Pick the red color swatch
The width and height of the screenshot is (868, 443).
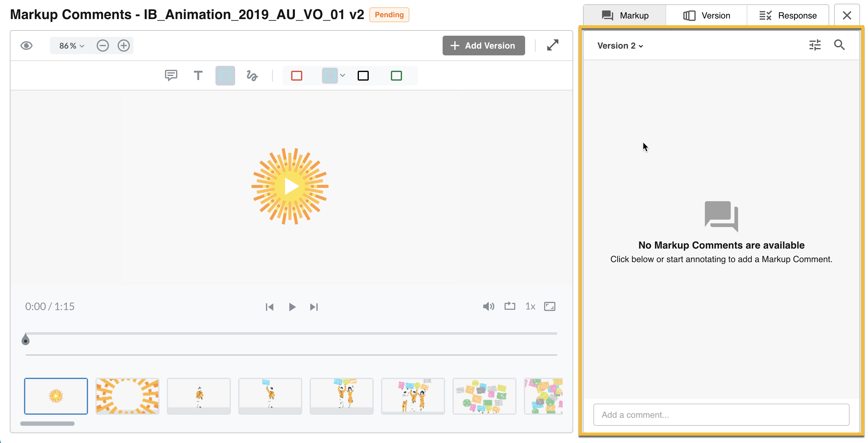pos(296,75)
